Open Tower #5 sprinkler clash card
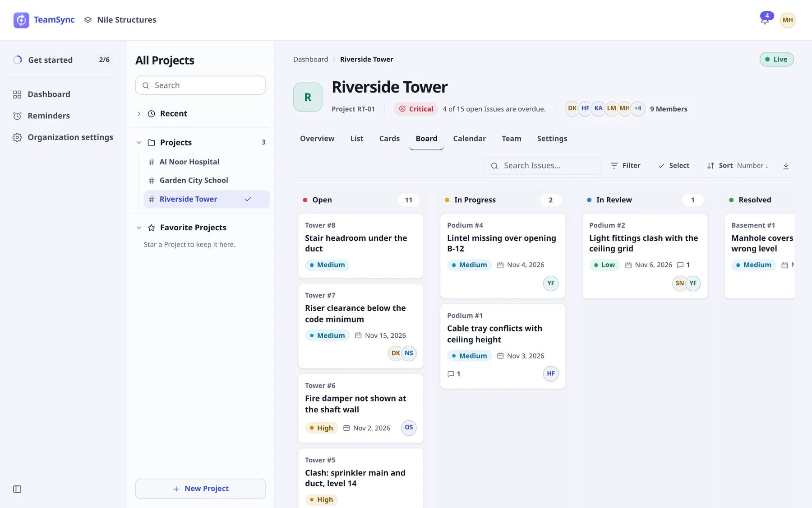This screenshot has height=508, width=812. (x=360, y=478)
